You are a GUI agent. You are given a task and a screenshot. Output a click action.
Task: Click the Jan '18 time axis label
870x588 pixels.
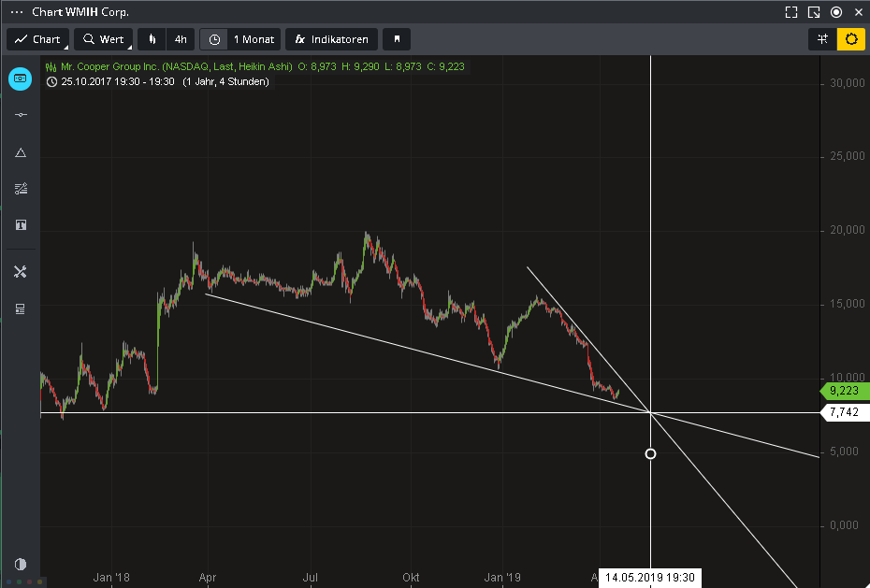111,578
